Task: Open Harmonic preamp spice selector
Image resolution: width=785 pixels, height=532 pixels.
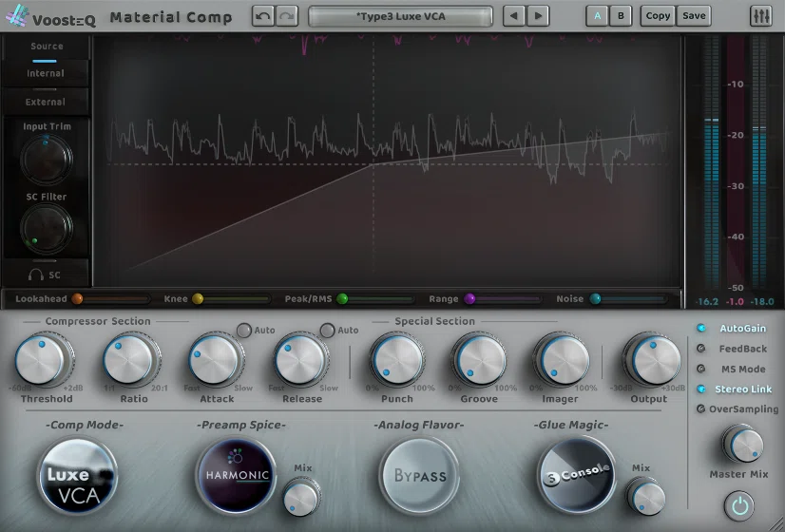Action: click(237, 476)
